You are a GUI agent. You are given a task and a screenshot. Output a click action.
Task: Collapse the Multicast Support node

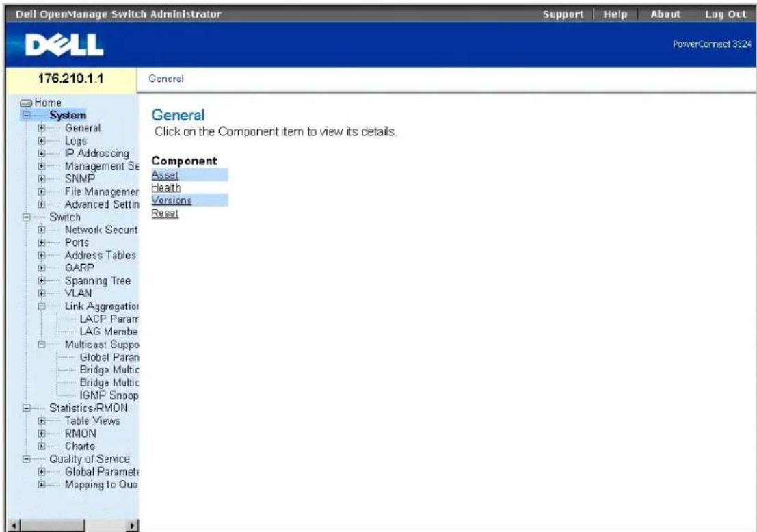(42, 344)
